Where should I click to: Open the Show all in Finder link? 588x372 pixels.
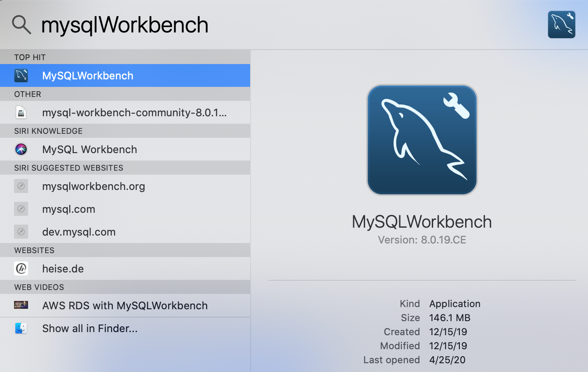coord(90,328)
